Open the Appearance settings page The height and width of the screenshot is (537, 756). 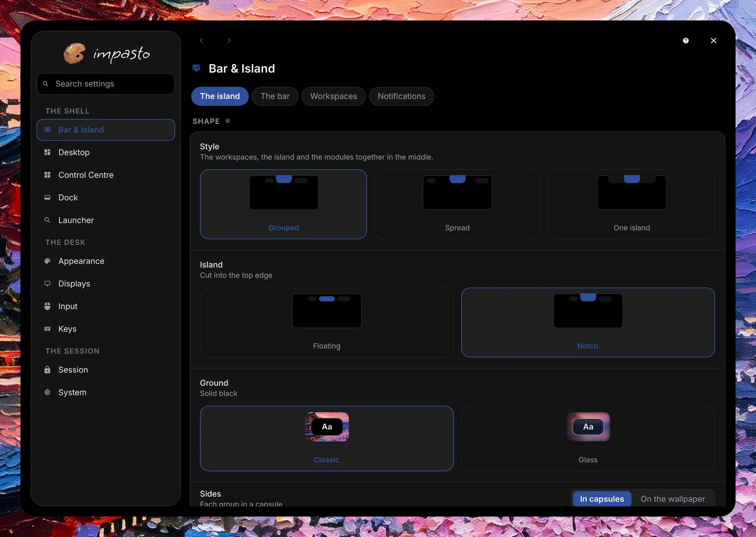(106, 261)
